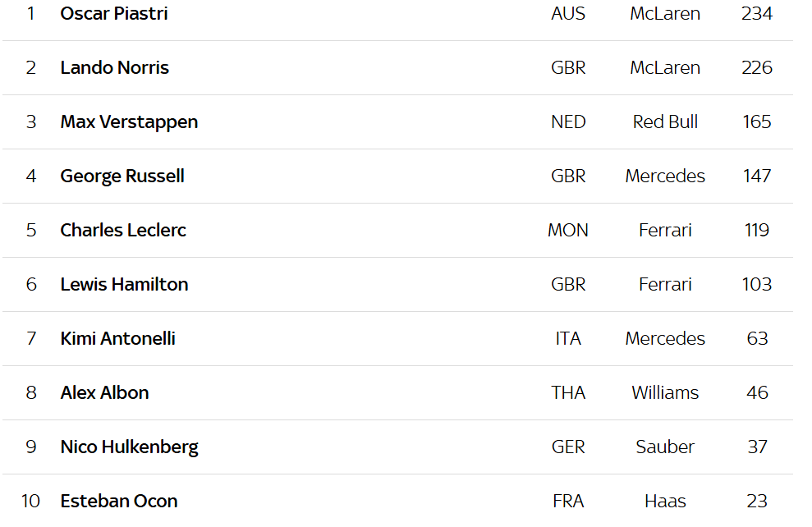Select the MON nationality code

pos(568,231)
